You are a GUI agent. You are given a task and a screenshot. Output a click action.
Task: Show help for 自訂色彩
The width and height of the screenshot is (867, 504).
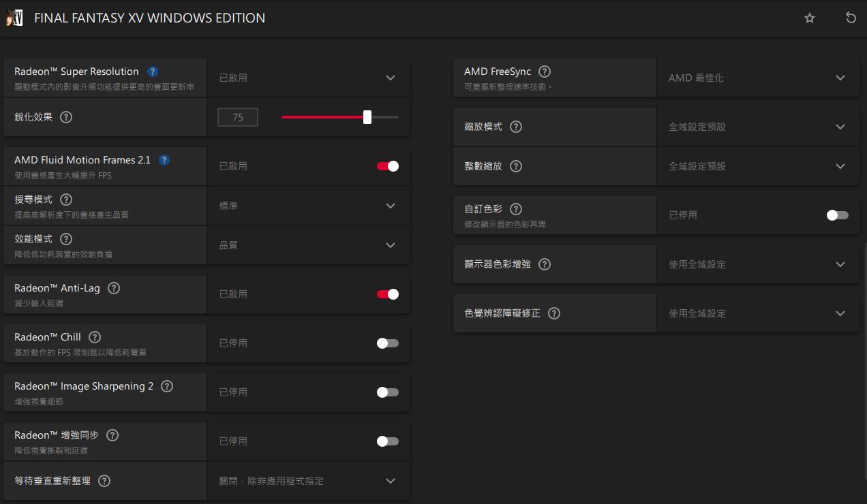point(516,209)
